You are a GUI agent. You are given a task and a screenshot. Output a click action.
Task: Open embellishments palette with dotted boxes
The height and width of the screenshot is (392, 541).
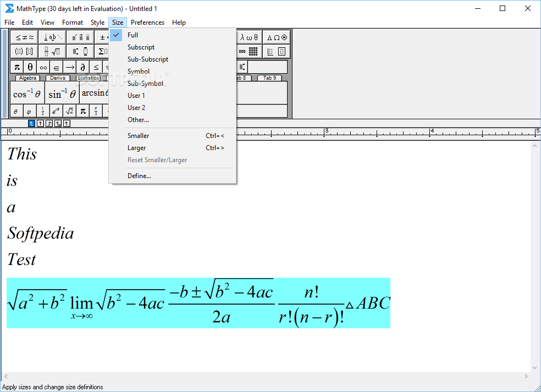click(80, 37)
